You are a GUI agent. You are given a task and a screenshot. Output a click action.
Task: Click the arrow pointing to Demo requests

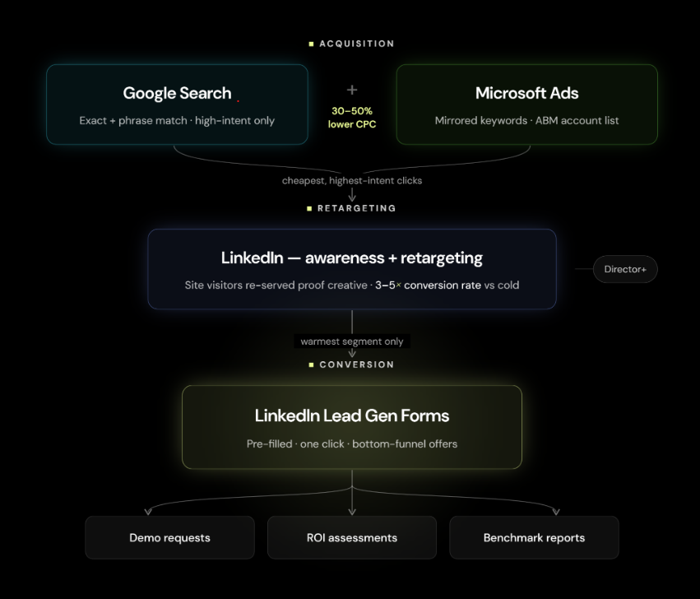148,512
